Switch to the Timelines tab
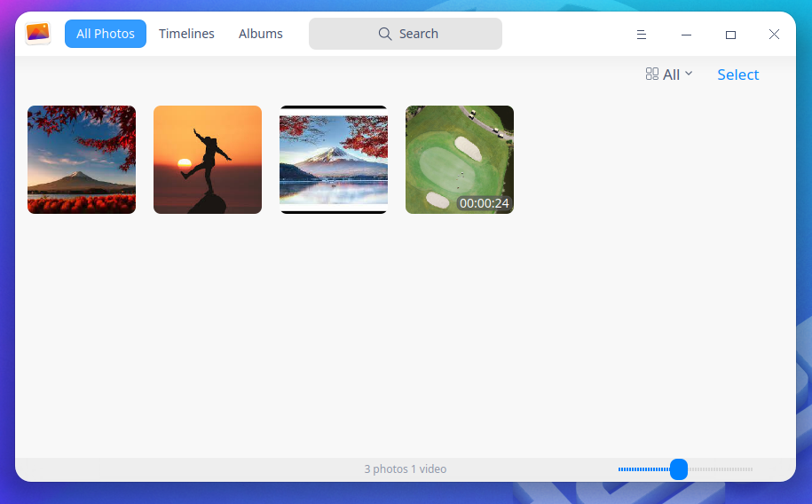This screenshot has height=504, width=812. click(186, 34)
